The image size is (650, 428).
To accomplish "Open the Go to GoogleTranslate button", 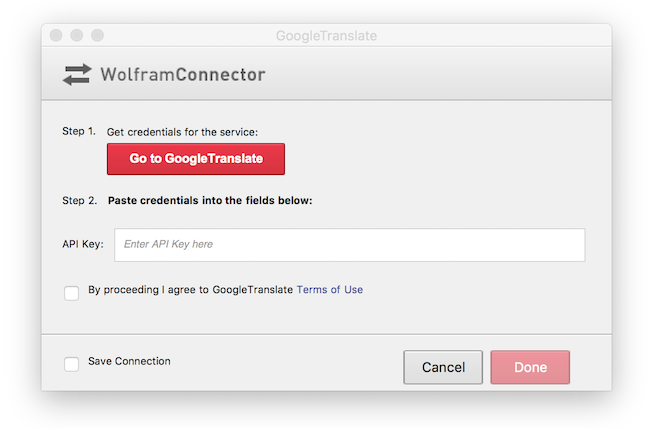I will [x=196, y=159].
